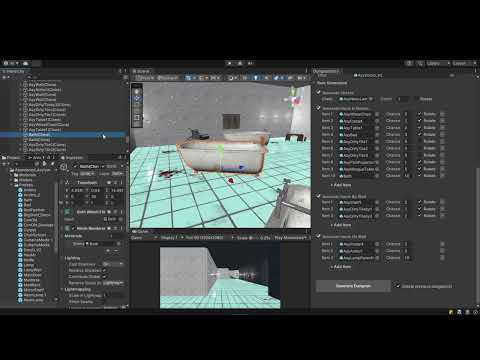Toggle the Generate items in middle checkbox

tap(318, 108)
